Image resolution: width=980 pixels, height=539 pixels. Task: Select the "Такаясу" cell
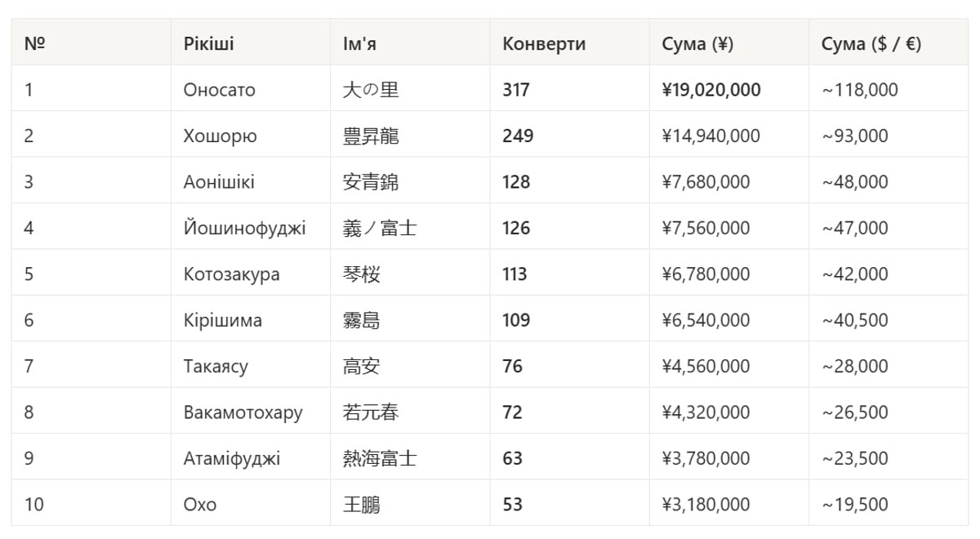[x=216, y=367]
